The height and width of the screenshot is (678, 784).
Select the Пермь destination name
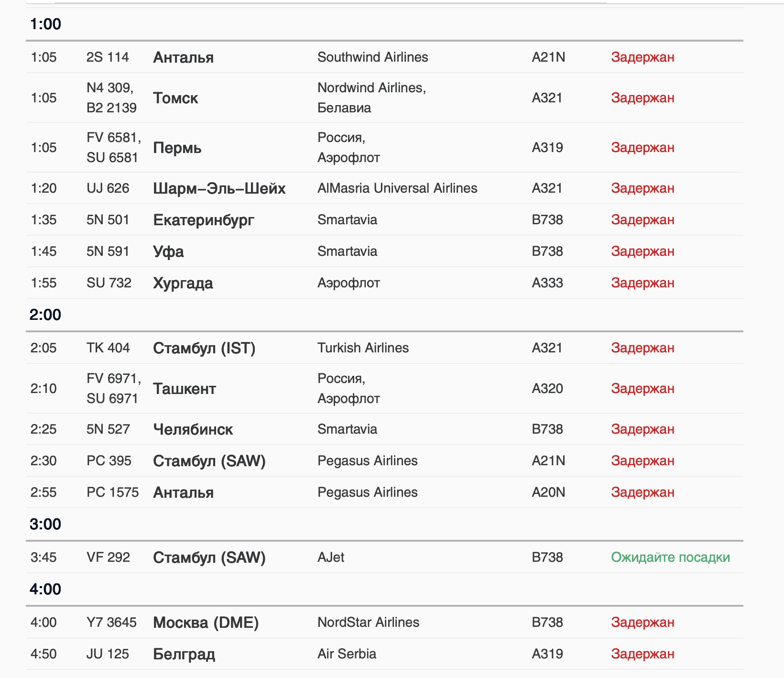point(177,148)
